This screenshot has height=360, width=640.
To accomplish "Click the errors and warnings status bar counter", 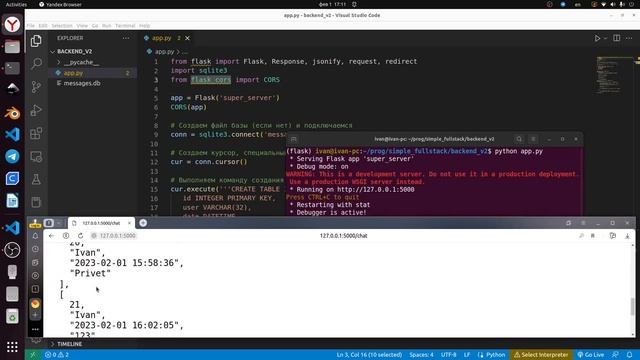I will (57, 355).
